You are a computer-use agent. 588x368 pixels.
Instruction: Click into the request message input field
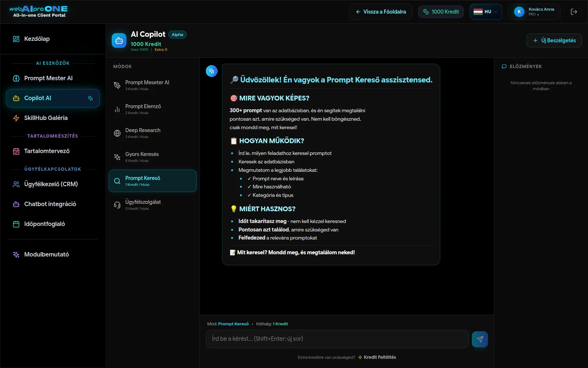tap(337, 339)
